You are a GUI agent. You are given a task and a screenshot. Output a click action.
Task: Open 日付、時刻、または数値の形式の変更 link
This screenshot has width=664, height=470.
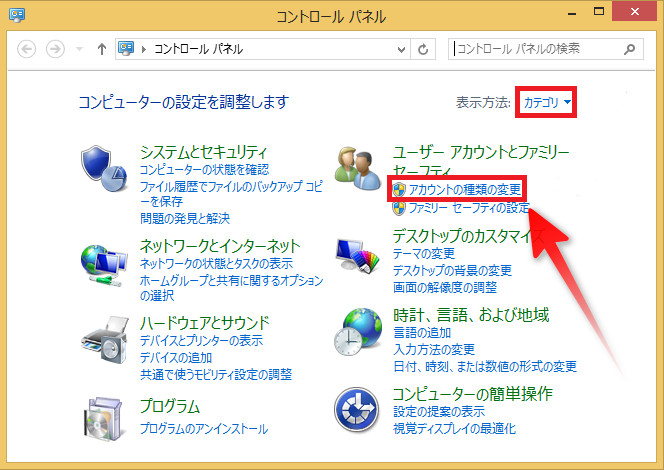485,366
